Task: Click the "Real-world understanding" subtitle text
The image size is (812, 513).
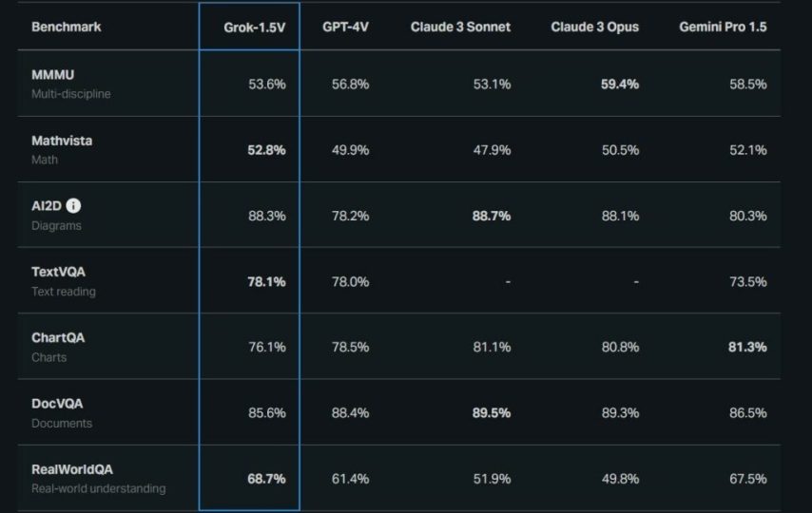Action: coord(99,488)
